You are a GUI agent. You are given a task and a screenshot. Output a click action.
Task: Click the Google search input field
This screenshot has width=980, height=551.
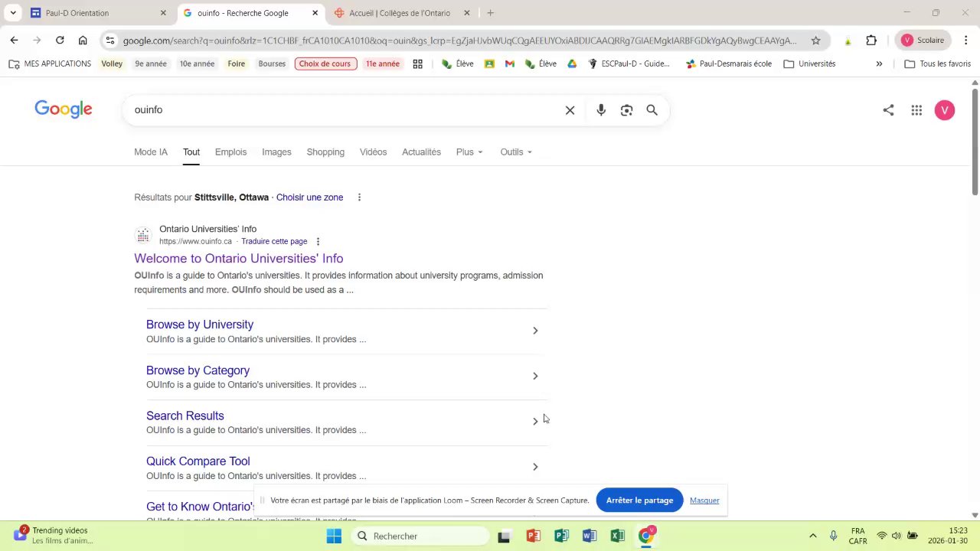click(345, 110)
